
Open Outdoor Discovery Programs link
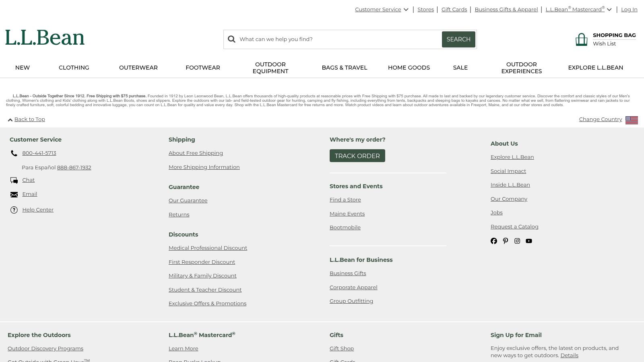(45, 349)
